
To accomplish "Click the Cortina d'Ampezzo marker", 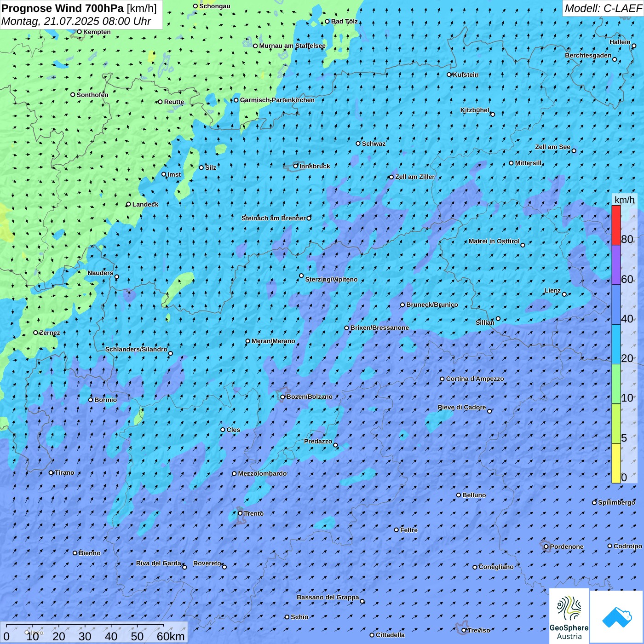I will coord(442,379).
